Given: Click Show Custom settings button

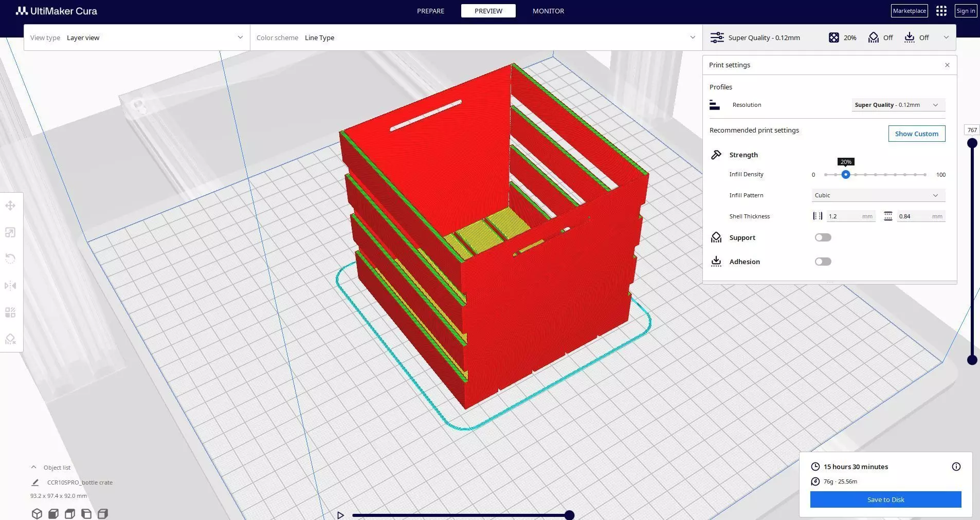Looking at the screenshot, I should pos(917,134).
